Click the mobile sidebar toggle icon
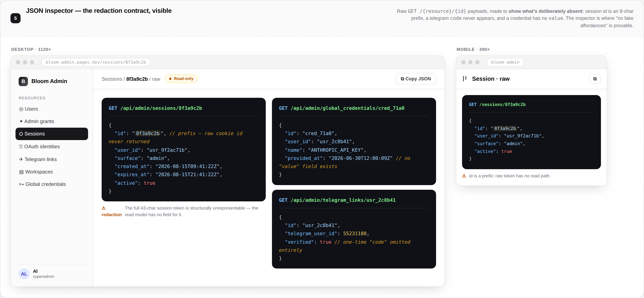644x298 pixels. pyautogui.click(x=465, y=79)
